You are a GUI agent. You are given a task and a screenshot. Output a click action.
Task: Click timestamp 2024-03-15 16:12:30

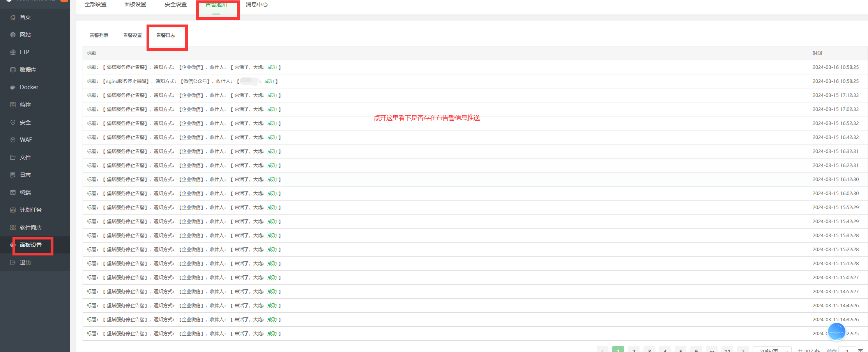(x=836, y=180)
